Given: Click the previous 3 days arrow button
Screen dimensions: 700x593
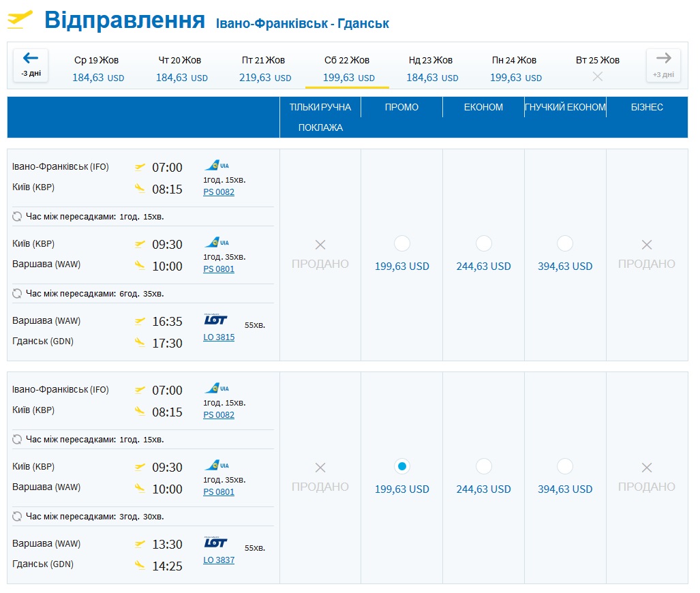Looking at the screenshot, I should tap(31, 65).
